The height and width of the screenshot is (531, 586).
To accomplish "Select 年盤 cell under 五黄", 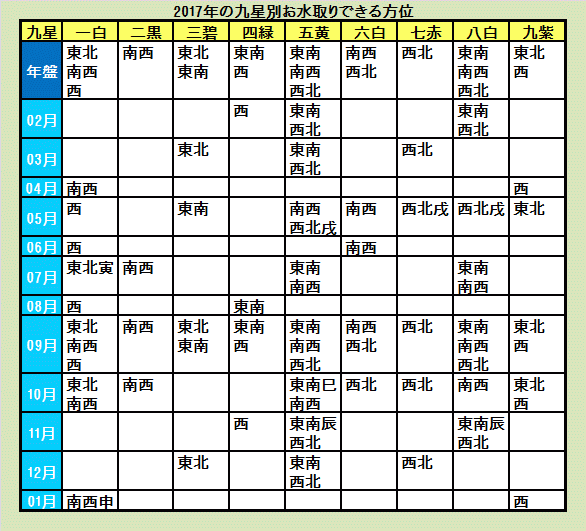I will coord(313,70).
